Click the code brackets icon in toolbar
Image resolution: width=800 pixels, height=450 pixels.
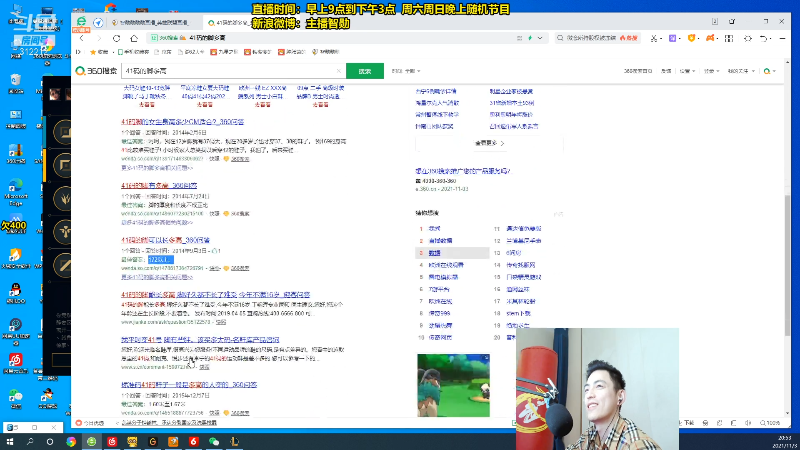point(748,38)
